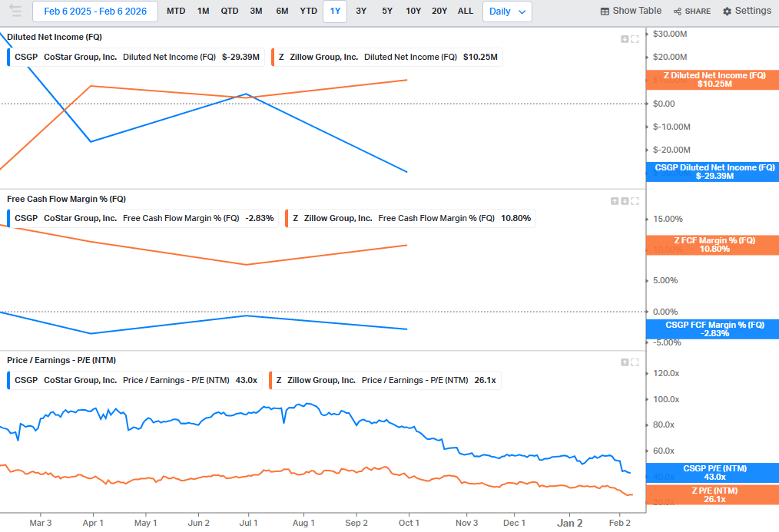The image size is (779, 532).
Task: Move Diluted Net Income panel down
Action: pyautogui.click(x=625, y=39)
